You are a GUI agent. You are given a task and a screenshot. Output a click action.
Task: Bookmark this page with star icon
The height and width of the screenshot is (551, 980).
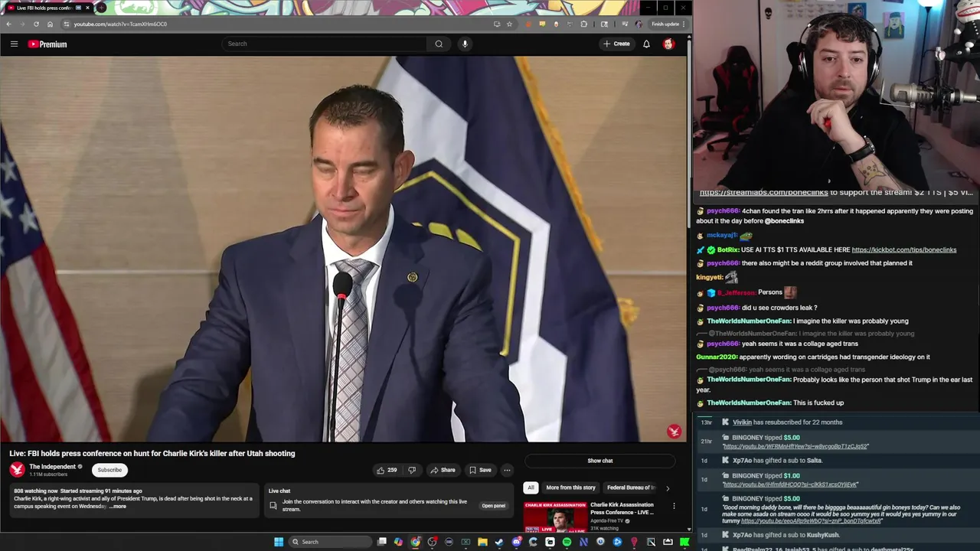point(509,24)
